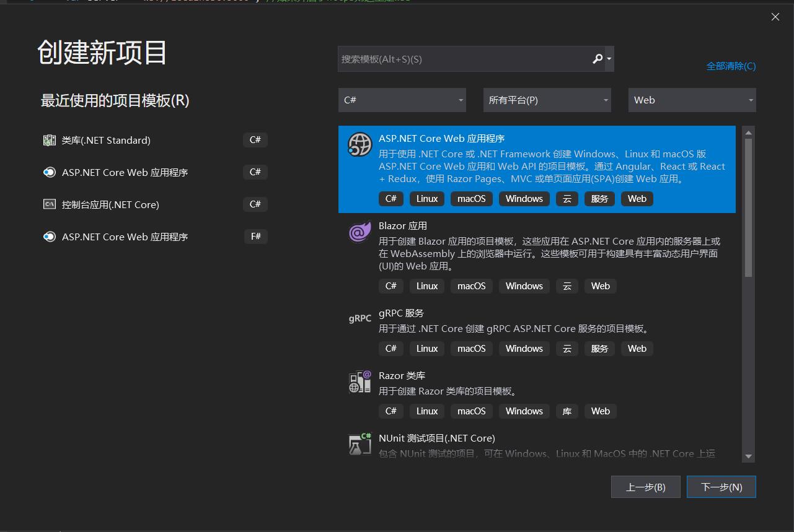The image size is (794, 532).
Task: Select the ASP.NET Core Web 应用程序 template icon
Action: coord(360,145)
